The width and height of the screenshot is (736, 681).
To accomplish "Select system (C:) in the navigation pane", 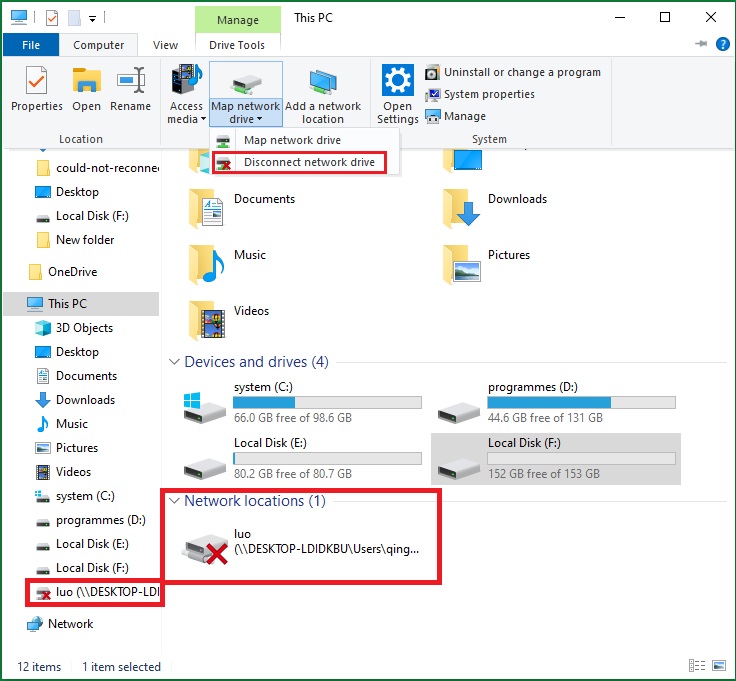I will [75, 496].
